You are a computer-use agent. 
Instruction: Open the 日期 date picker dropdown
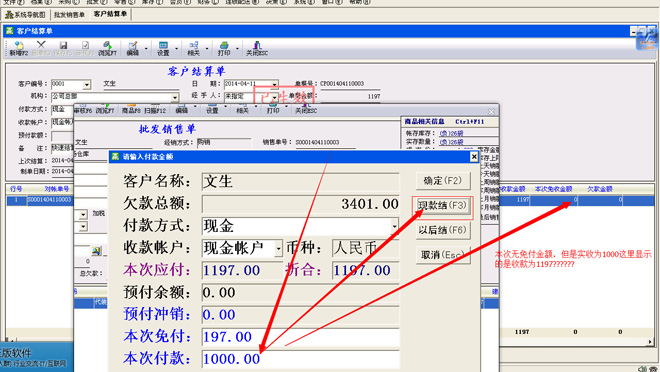pos(274,84)
